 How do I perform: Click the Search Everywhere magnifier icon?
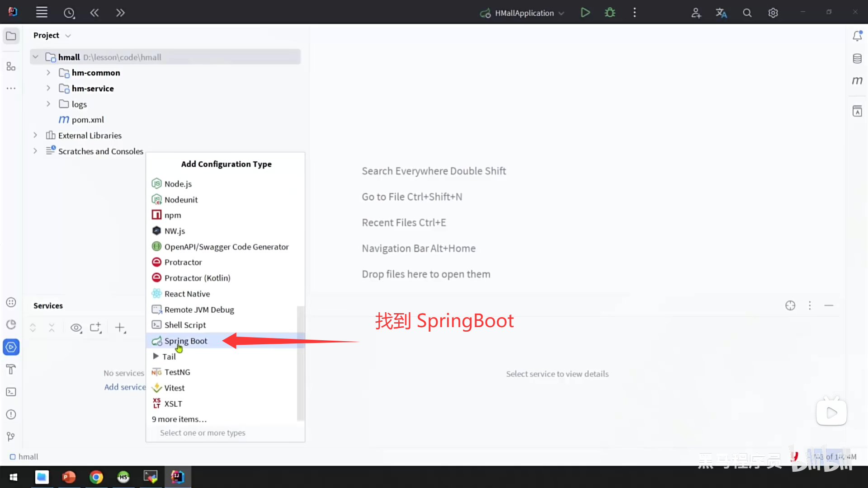tap(747, 13)
